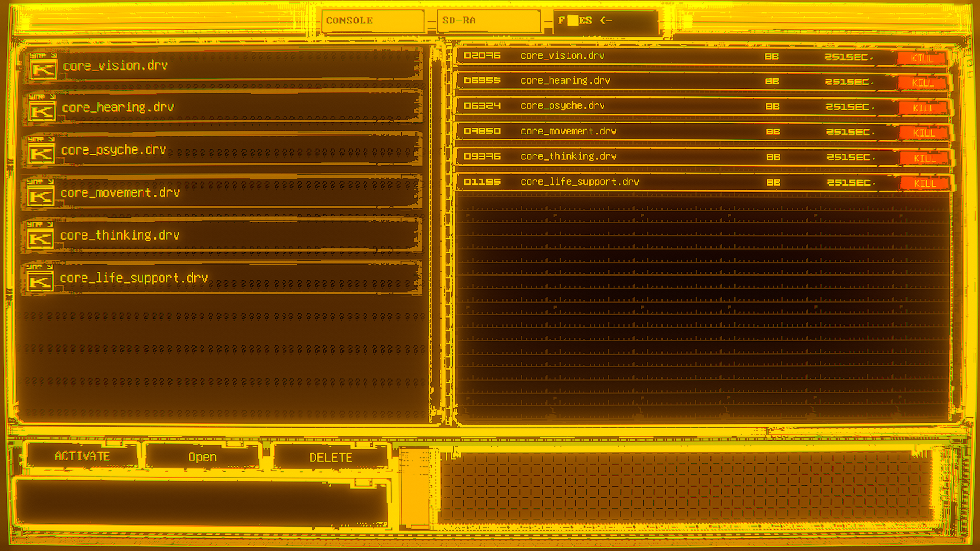The width and height of the screenshot is (980, 551).
Task: Click the file icon beside core_hearing.drv
Action: tap(42, 112)
